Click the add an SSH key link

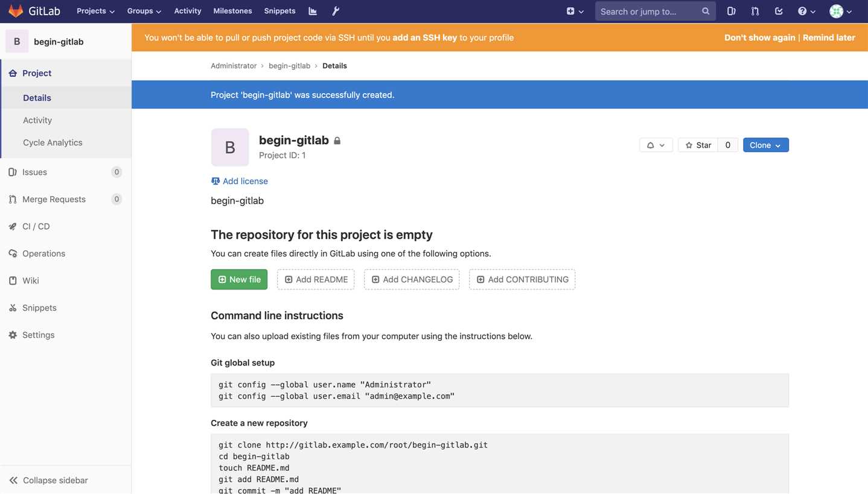[424, 37]
